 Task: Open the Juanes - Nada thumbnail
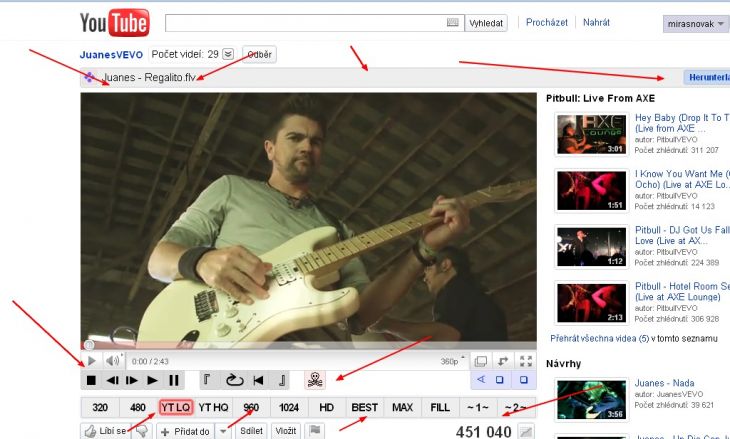pyautogui.click(x=592, y=400)
